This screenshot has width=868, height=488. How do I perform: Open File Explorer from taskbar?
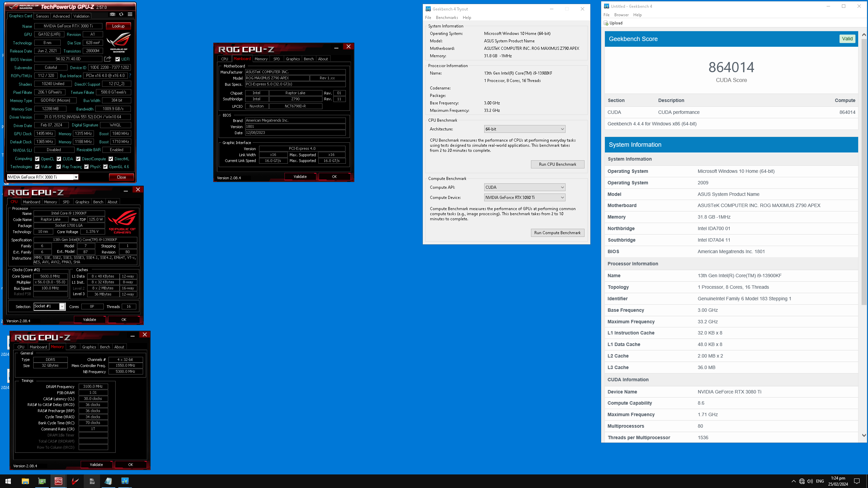tap(25, 481)
